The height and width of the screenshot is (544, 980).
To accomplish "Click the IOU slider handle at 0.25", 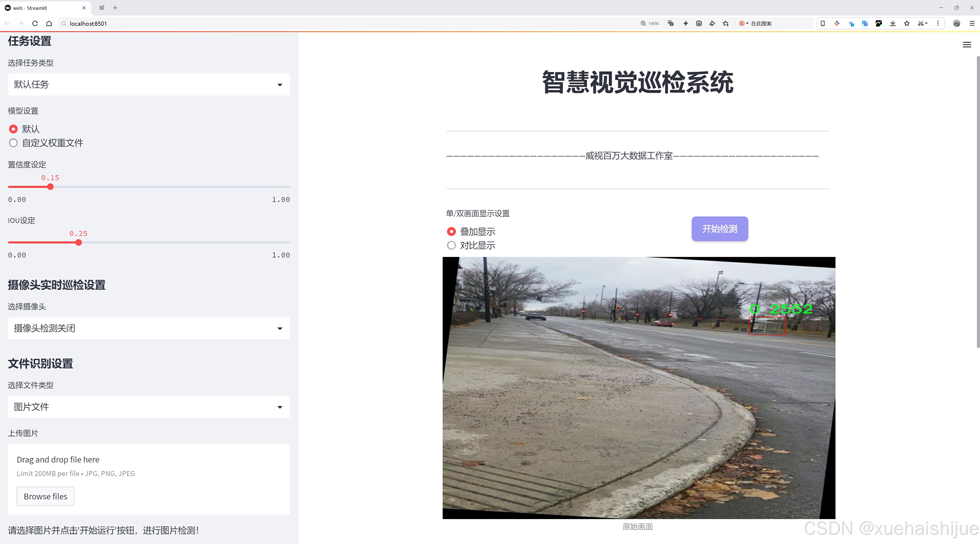I will tap(78, 242).
